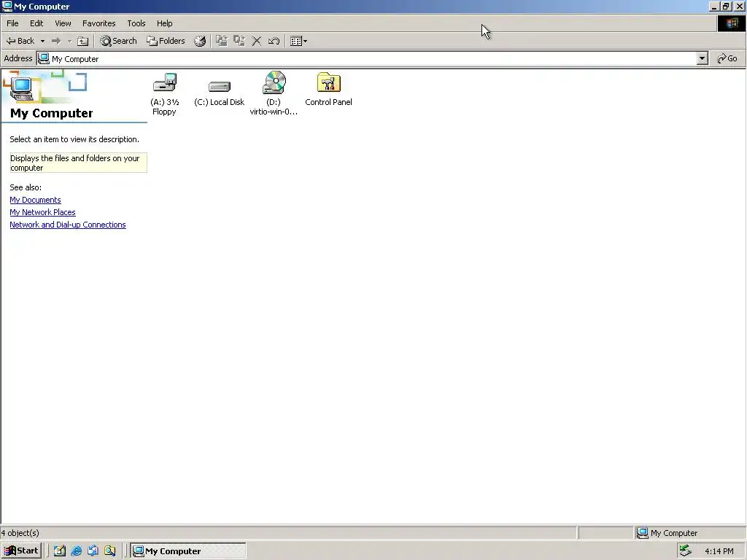Follow the My Documents link

35,200
